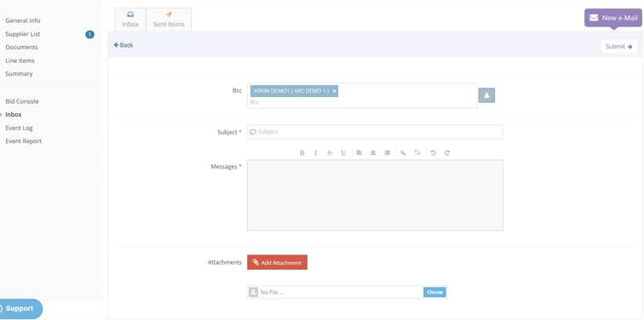Toggle bold formatting in message toolbar

[x=302, y=152]
